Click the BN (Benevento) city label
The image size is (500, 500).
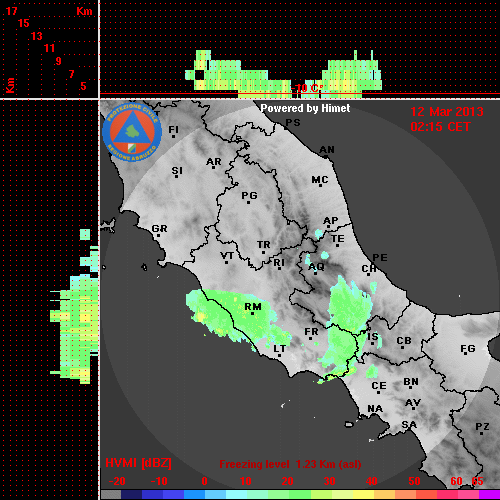point(411,382)
